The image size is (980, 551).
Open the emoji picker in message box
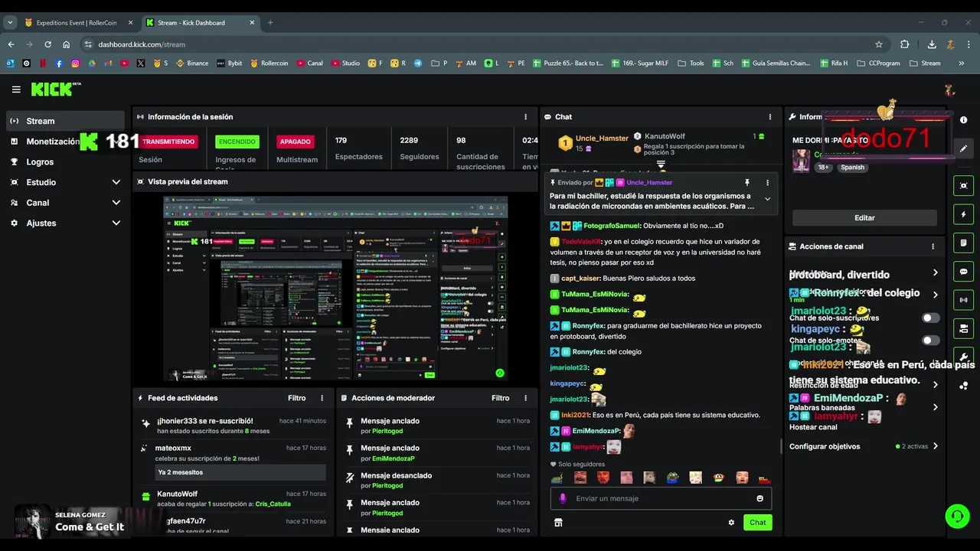[x=759, y=498]
